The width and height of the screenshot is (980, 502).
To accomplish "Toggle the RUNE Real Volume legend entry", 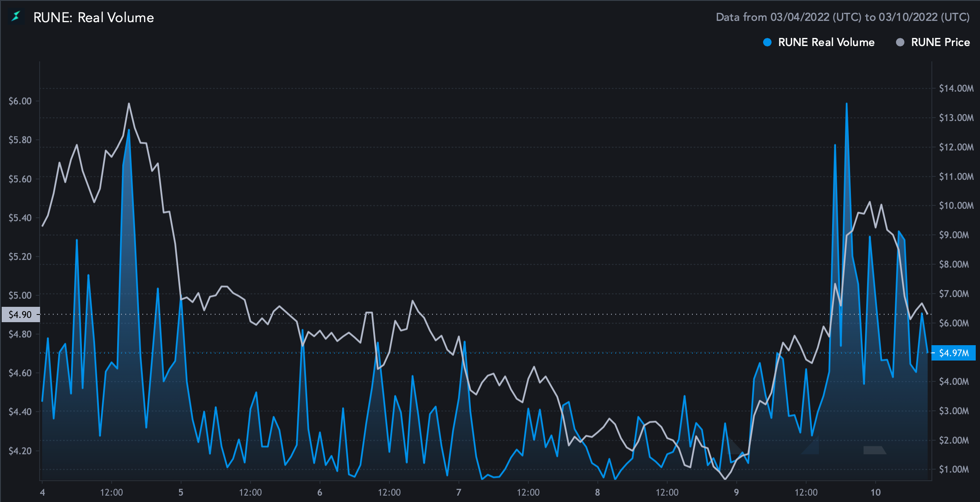I will (x=826, y=42).
